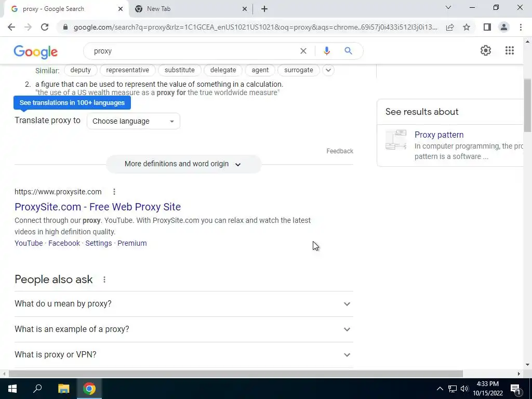This screenshot has height=399, width=532.
Task: Open the tab search dropdown arrow
Action: (448, 7)
